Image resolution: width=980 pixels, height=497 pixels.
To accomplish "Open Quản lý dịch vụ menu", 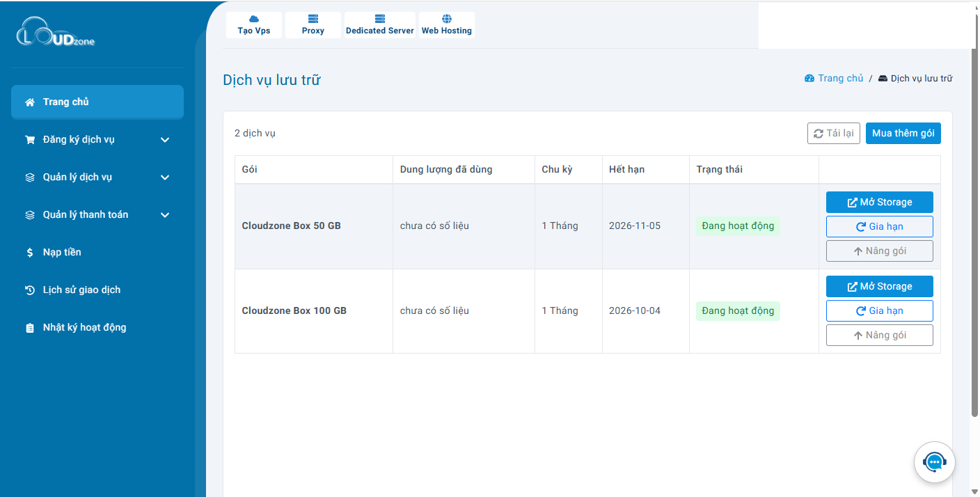I will click(x=97, y=177).
